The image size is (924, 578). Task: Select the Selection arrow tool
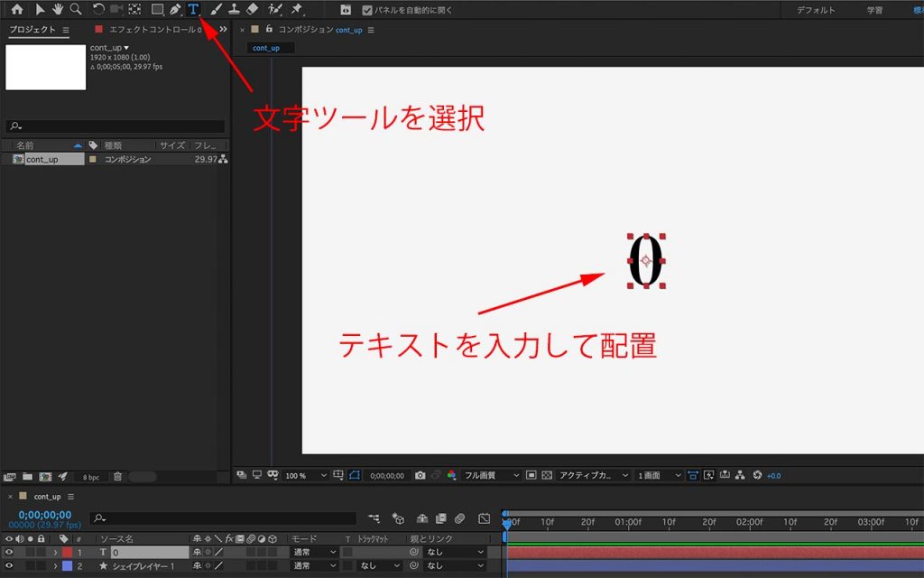(x=40, y=9)
